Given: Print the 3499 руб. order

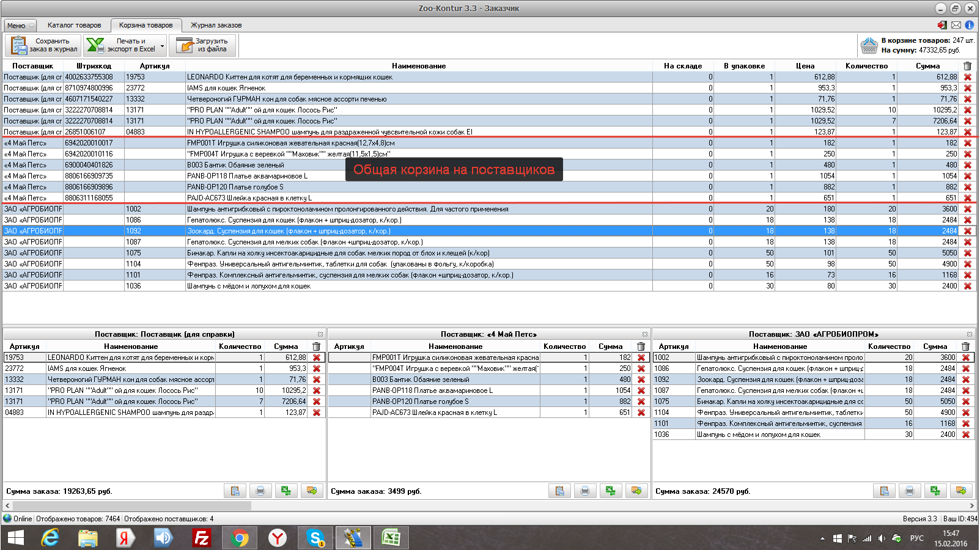Looking at the screenshot, I should tap(585, 491).
